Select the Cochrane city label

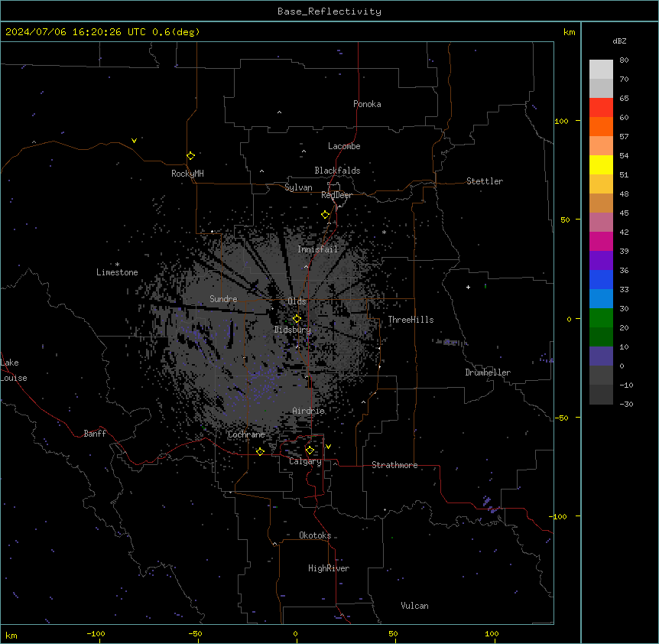click(246, 434)
